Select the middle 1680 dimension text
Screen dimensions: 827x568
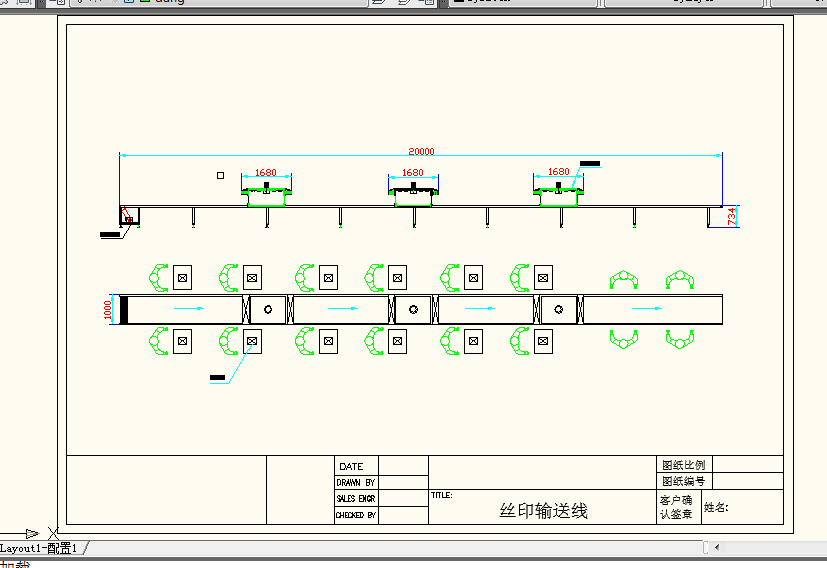tap(412, 173)
